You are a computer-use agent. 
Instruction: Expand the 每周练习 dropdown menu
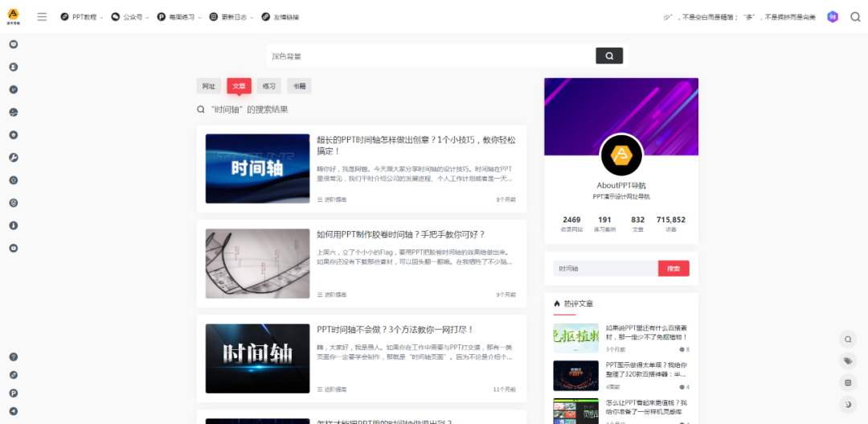[179, 17]
